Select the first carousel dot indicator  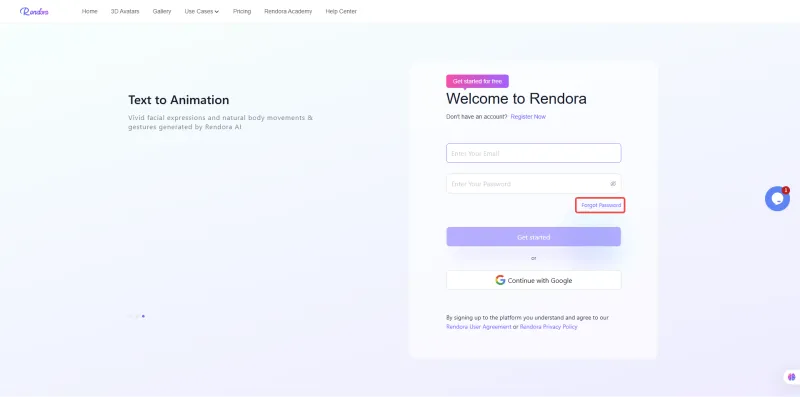pos(130,316)
